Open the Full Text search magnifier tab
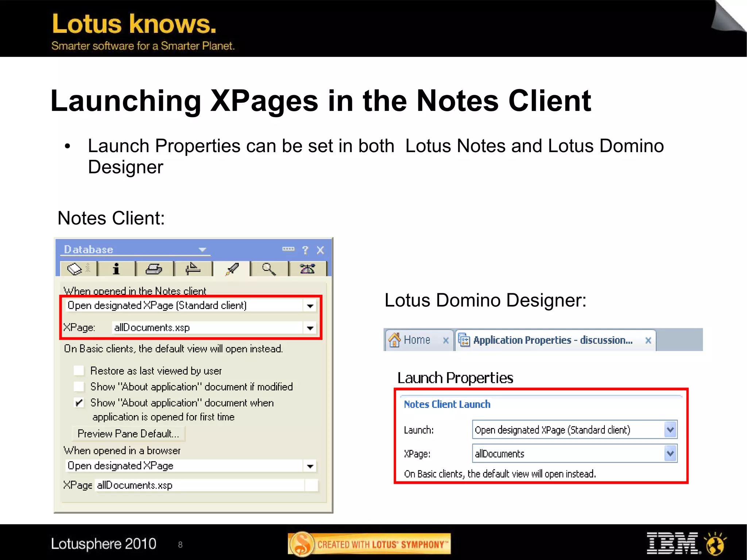This screenshot has width=747, height=560. click(269, 269)
